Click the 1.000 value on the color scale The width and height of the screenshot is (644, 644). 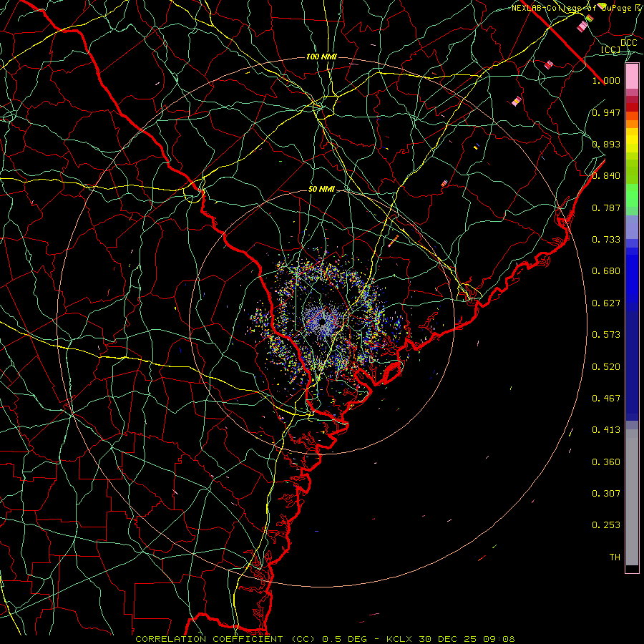[606, 80]
